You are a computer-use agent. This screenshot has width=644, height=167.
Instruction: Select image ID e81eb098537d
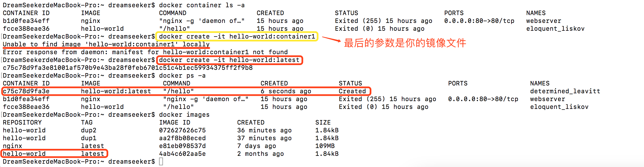(x=182, y=146)
